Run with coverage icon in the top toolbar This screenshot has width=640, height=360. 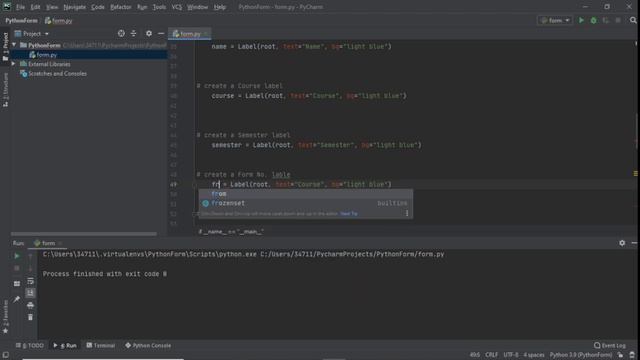pos(606,20)
